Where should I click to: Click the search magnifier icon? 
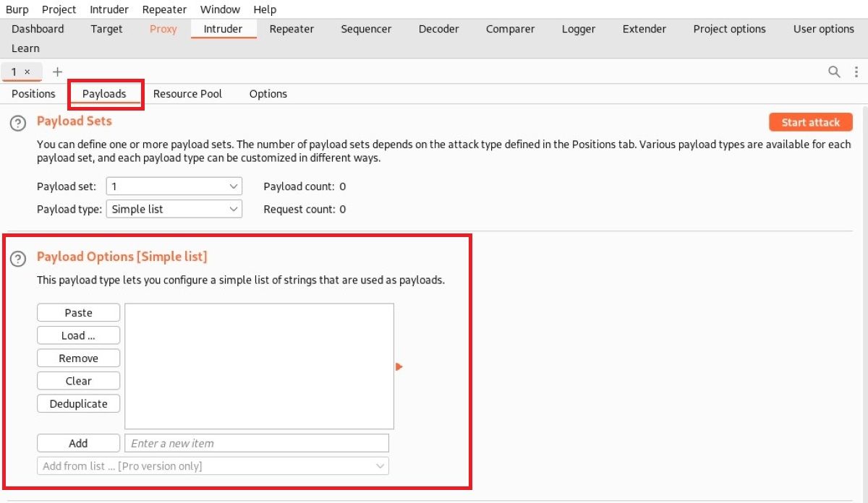(833, 72)
